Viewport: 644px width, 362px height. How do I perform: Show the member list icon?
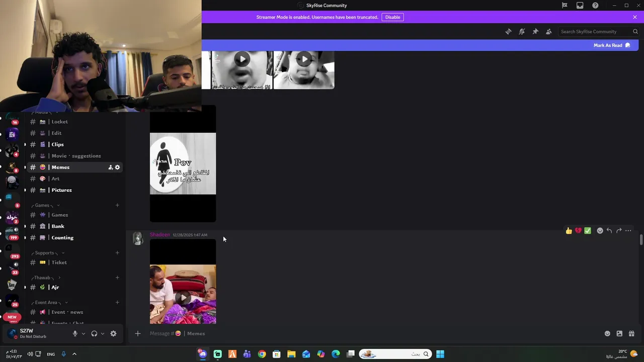click(x=549, y=31)
